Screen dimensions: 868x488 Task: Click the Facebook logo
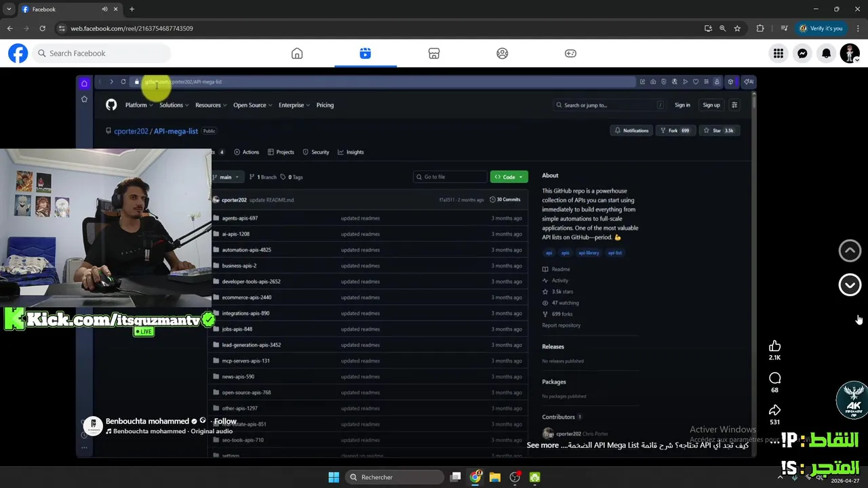[x=18, y=54]
